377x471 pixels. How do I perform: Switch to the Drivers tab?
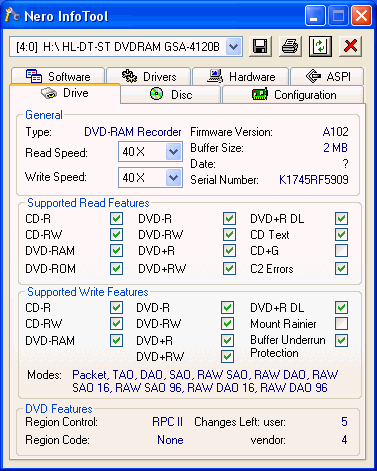pos(149,76)
